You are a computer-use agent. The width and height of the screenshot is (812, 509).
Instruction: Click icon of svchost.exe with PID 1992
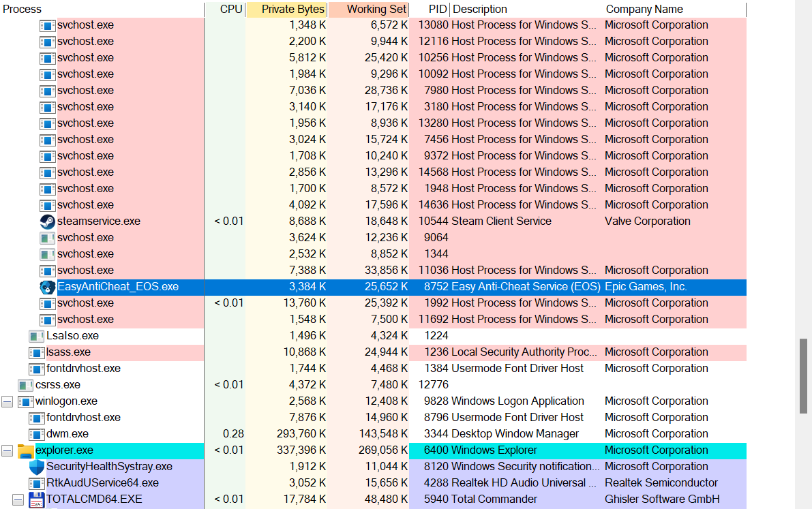(x=48, y=303)
